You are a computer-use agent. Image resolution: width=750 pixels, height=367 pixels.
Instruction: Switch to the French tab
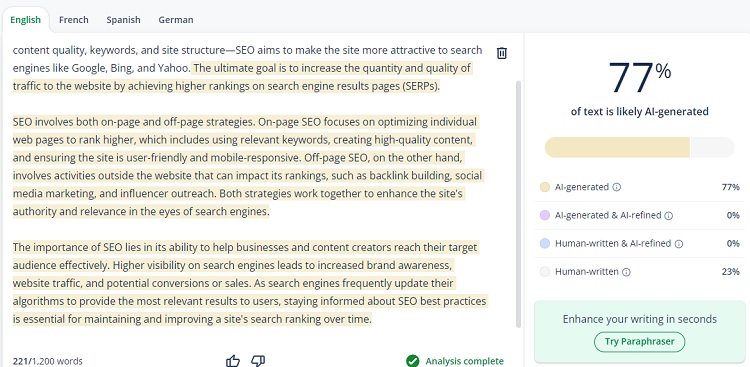74,20
